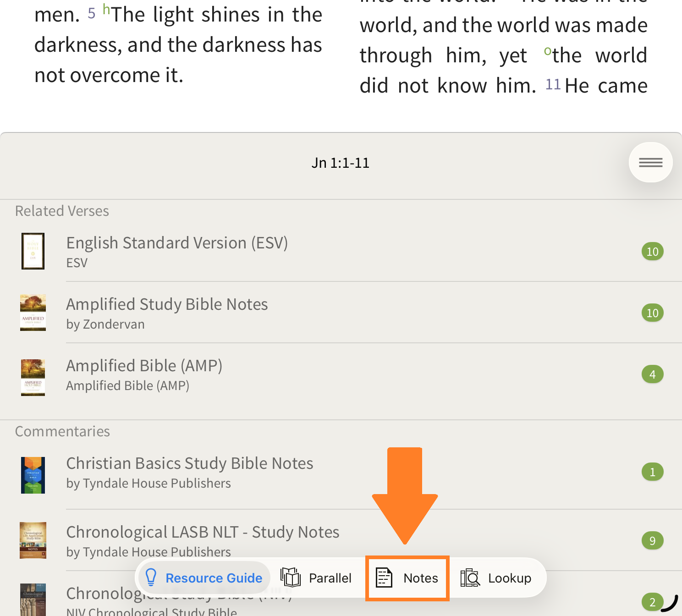Viewport: 682px width, 616px height.
Task: Open Amplified Study Bible Notes by Zondervan
Action: (x=167, y=304)
